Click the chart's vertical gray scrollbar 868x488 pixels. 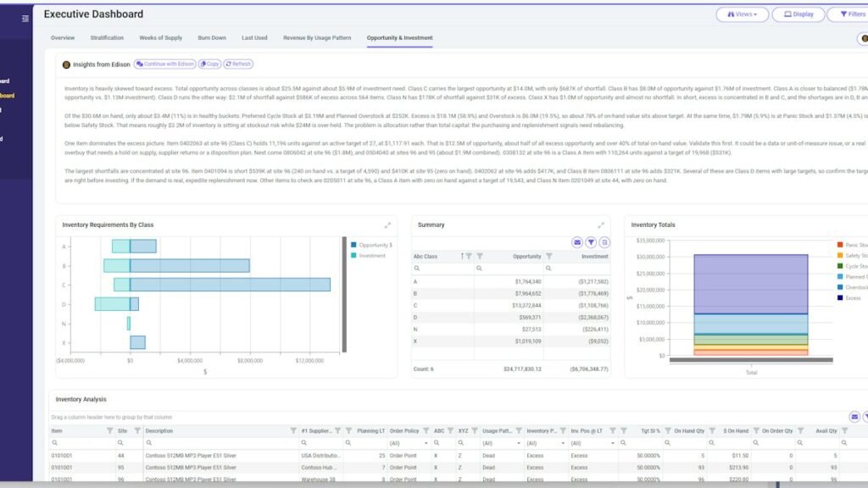pyautogui.click(x=344, y=295)
